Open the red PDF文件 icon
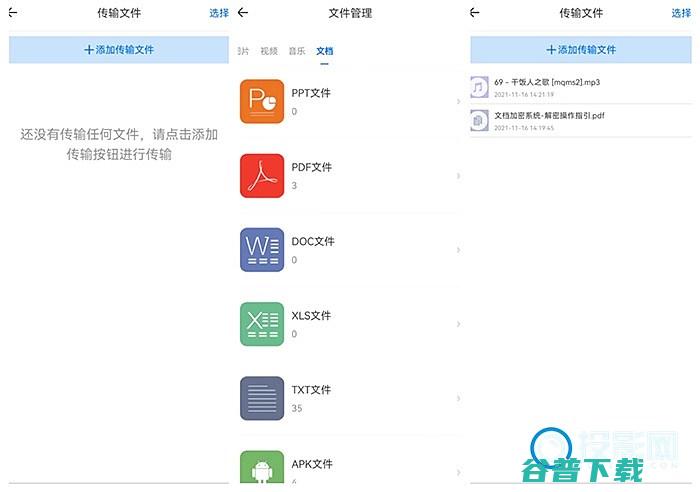Image resolution: width=700 pixels, height=492 pixels. click(262, 175)
